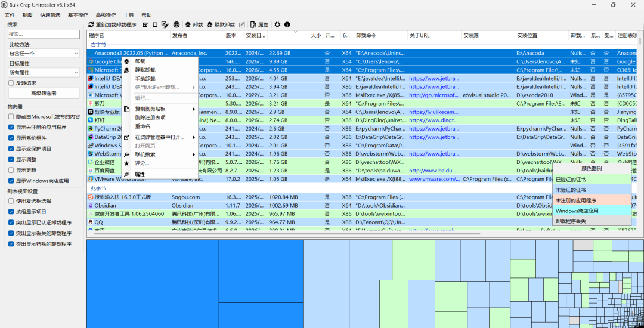Click the 未注册的应用程序 pink legend swatch
This screenshot has height=328, width=644.
coord(592,200)
